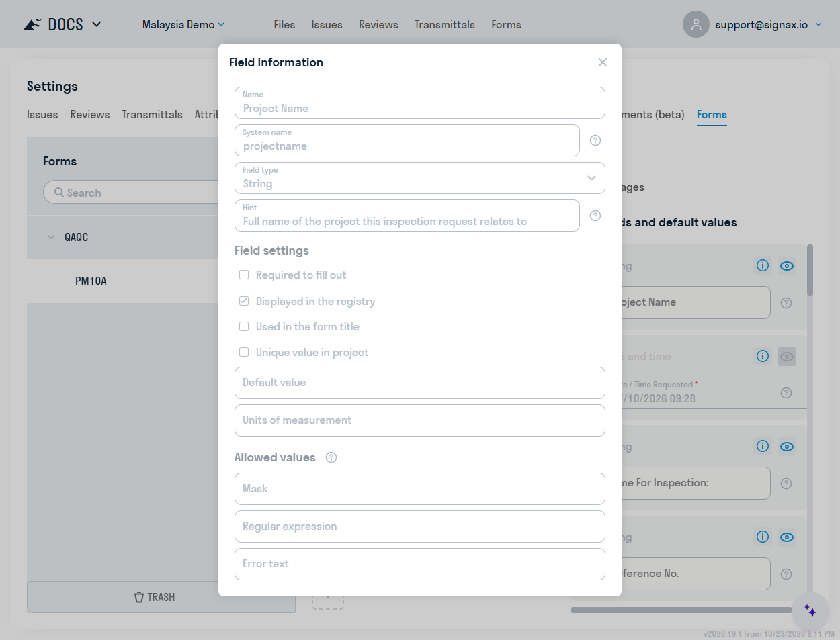
Task: Click the user avatar icon in header
Action: pyautogui.click(x=696, y=24)
